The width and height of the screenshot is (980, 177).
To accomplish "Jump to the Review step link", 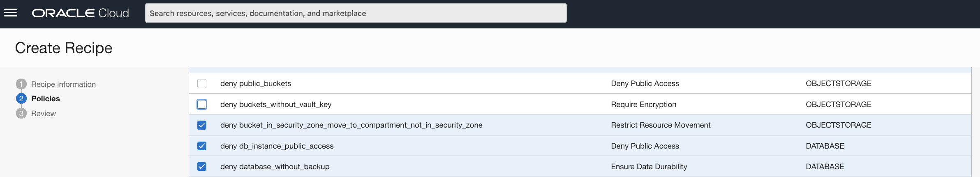I will pos(44,114).
